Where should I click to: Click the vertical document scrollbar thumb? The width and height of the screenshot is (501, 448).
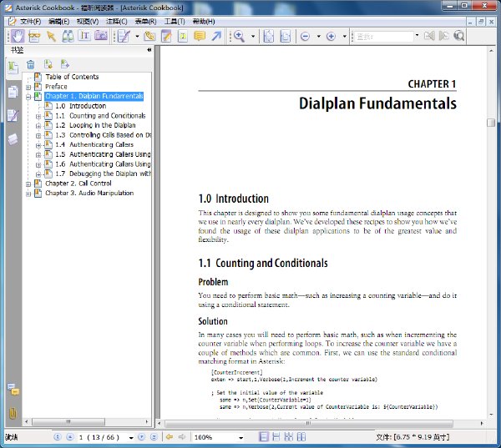(x=491, y=123)
